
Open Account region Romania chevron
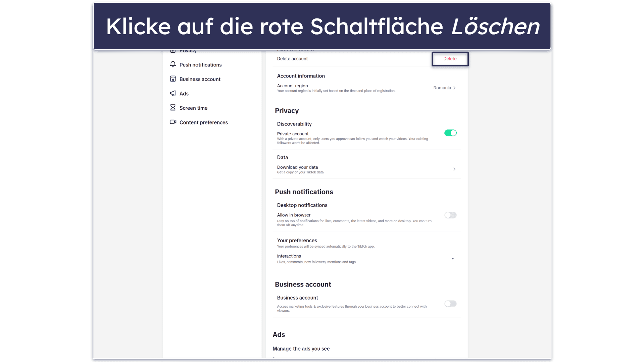(x=454, y=88)
